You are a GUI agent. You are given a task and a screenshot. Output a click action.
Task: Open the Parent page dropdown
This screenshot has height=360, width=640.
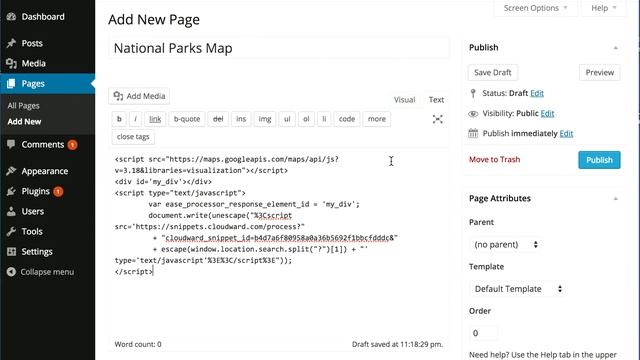point(505,244)
